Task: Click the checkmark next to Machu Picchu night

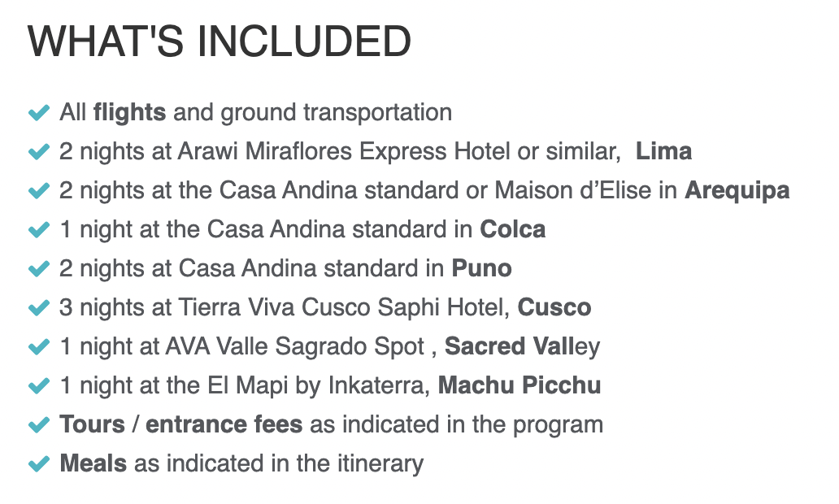Action: [39, 386]
